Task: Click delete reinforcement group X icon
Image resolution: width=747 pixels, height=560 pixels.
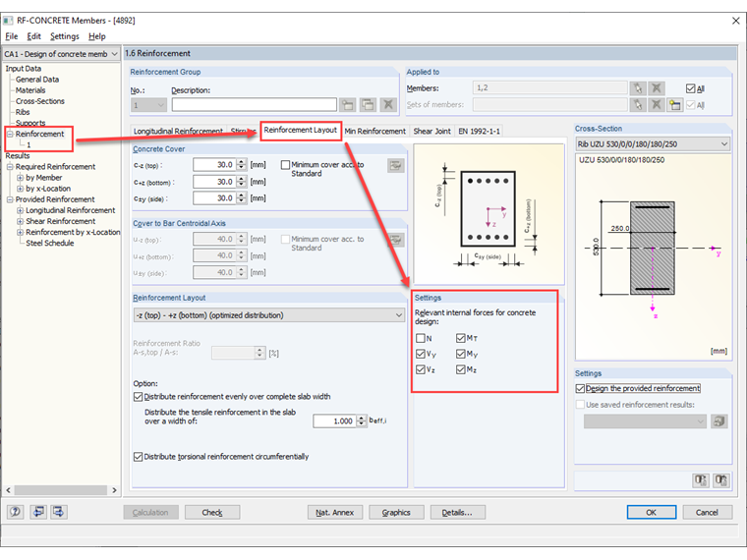Action: (388, 104)
